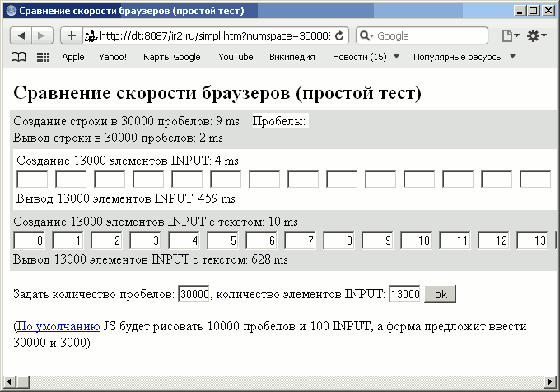
Task: Open the gear settings menu
Action: pos(537,35)
